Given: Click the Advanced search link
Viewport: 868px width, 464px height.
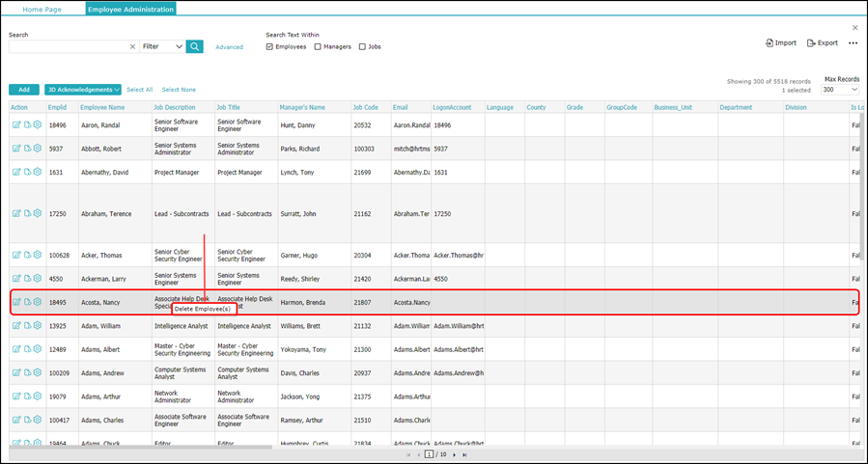Looking at the screenshot, I should click(x=229, y=47).
